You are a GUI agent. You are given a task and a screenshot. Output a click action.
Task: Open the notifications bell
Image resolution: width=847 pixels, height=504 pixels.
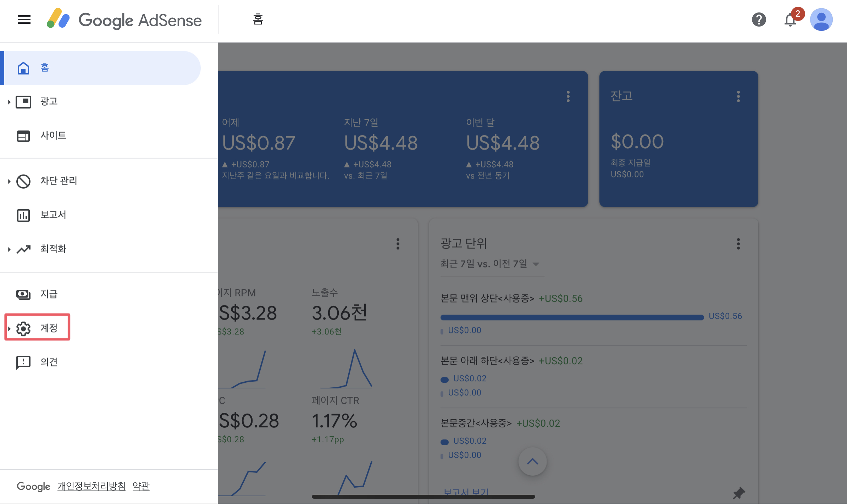point(790,20)
